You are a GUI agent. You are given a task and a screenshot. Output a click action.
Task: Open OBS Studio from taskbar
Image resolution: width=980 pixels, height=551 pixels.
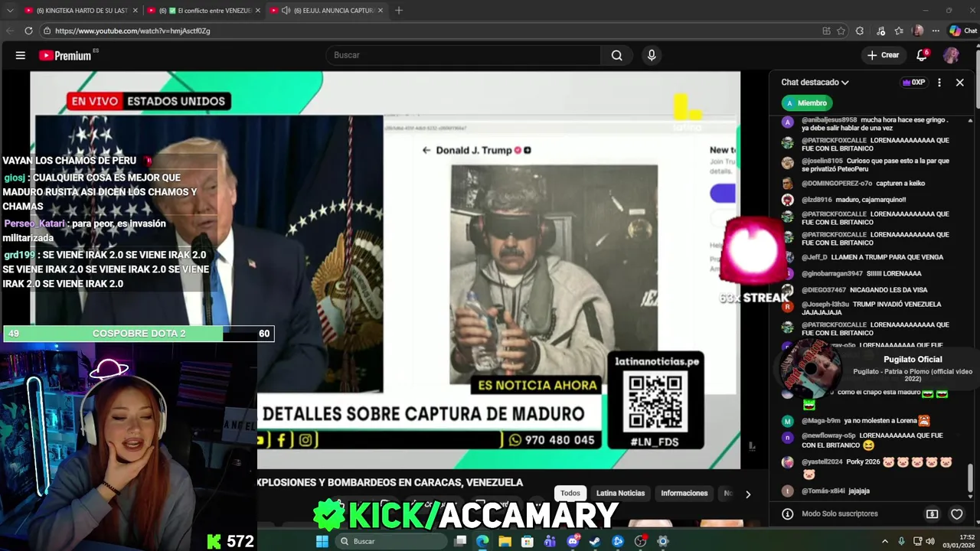(x=640, y=541)
